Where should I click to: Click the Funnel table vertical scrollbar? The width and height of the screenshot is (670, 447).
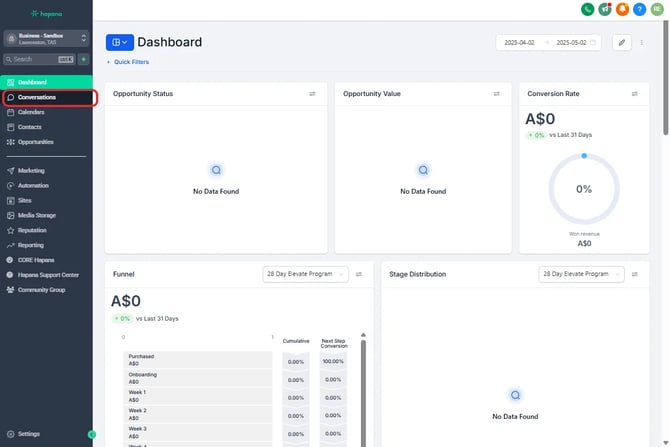point(363,390)
